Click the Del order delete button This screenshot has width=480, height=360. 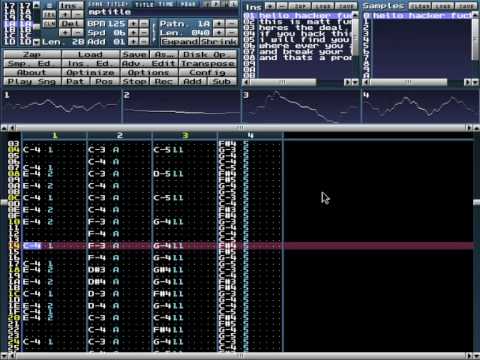pyautogui.click(x=71, y=24)
